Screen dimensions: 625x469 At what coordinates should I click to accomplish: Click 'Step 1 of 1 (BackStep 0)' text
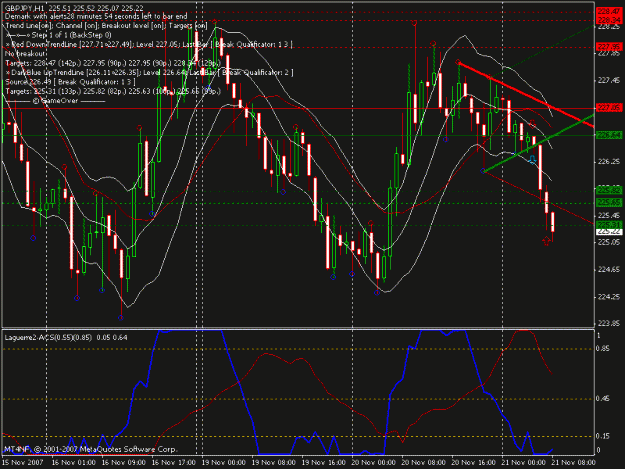point(59,35)
